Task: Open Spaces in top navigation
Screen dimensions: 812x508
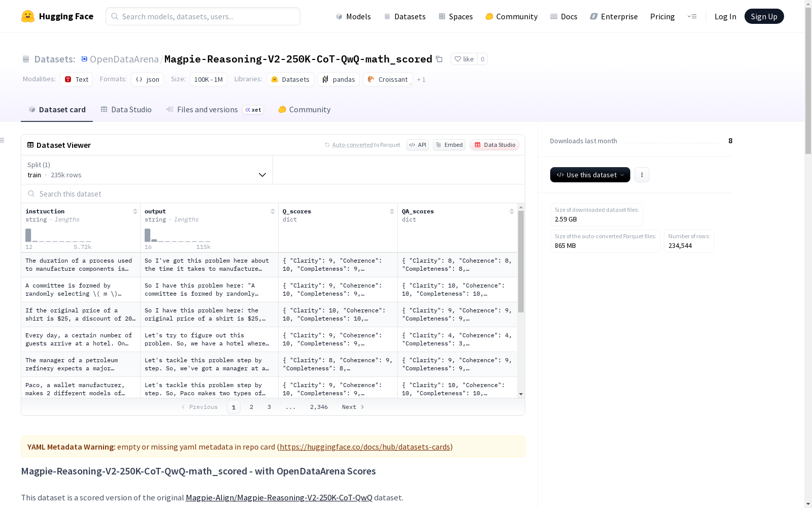Action: click(456, 16)
